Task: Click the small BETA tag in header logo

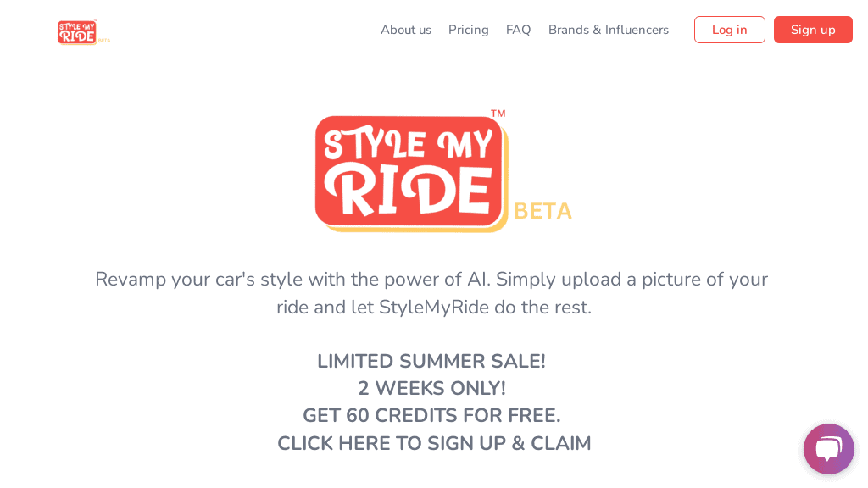Action: (105, 39)
